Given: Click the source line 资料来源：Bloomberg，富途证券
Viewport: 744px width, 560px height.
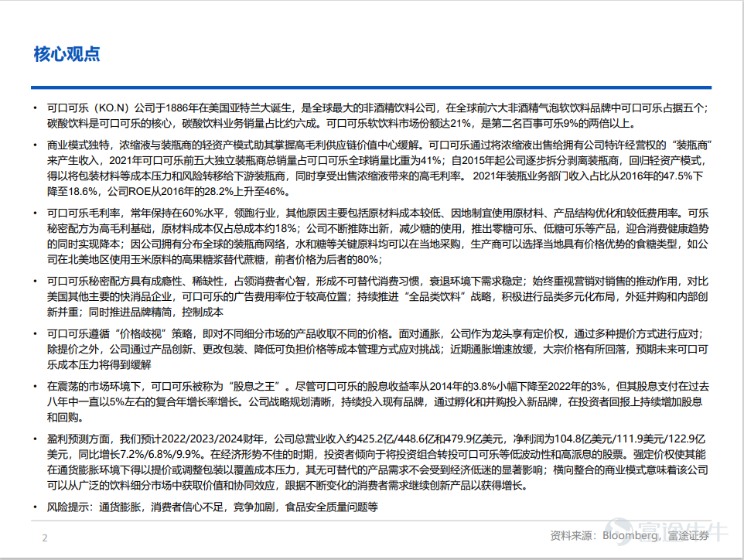Looking at the screenshot, I should pos(630,536).
